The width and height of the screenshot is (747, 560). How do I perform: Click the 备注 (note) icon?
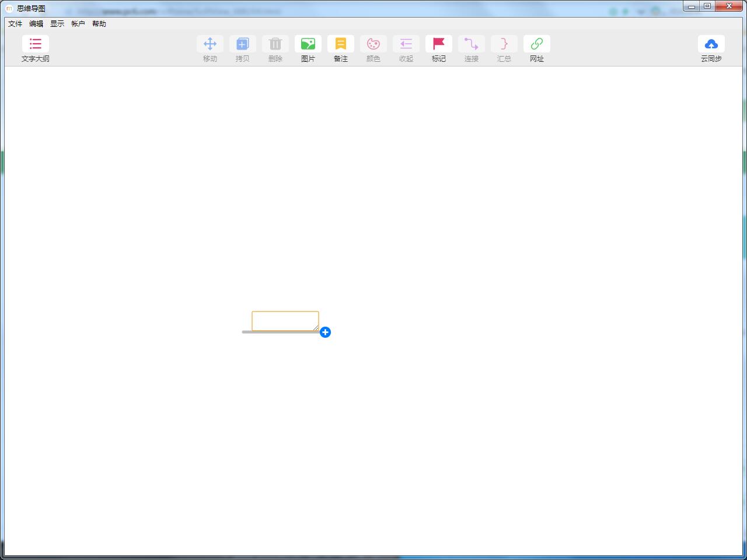[x=341, y=44]
